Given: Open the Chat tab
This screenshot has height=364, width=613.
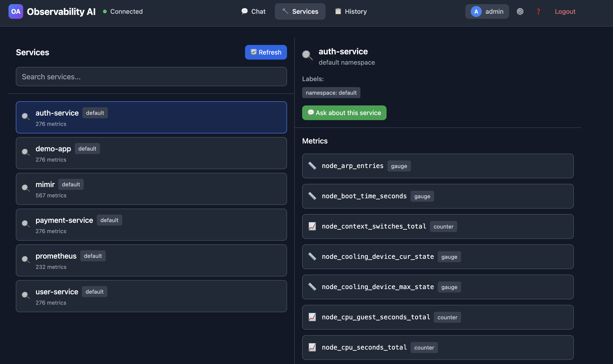Looking at the screenshot, I should tap(253, 11).
